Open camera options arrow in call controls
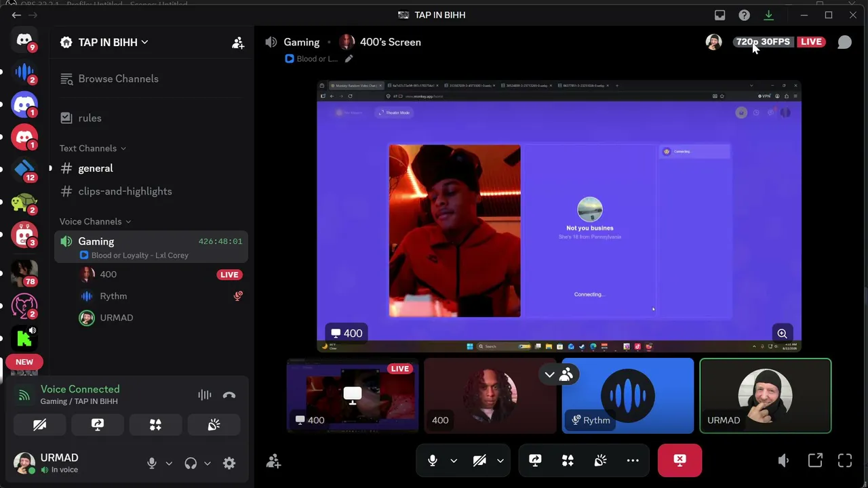The height and width of the screenshot is (488, 868). (500, 461)
